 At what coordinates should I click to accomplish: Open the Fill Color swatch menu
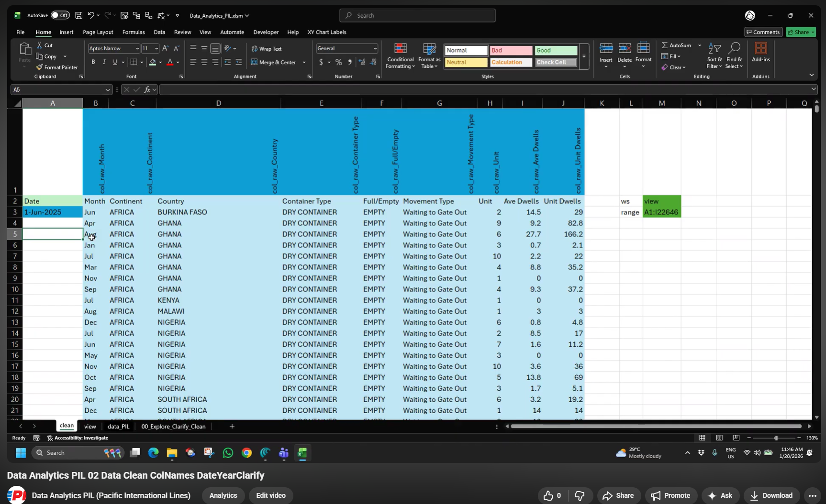point(160,62)
